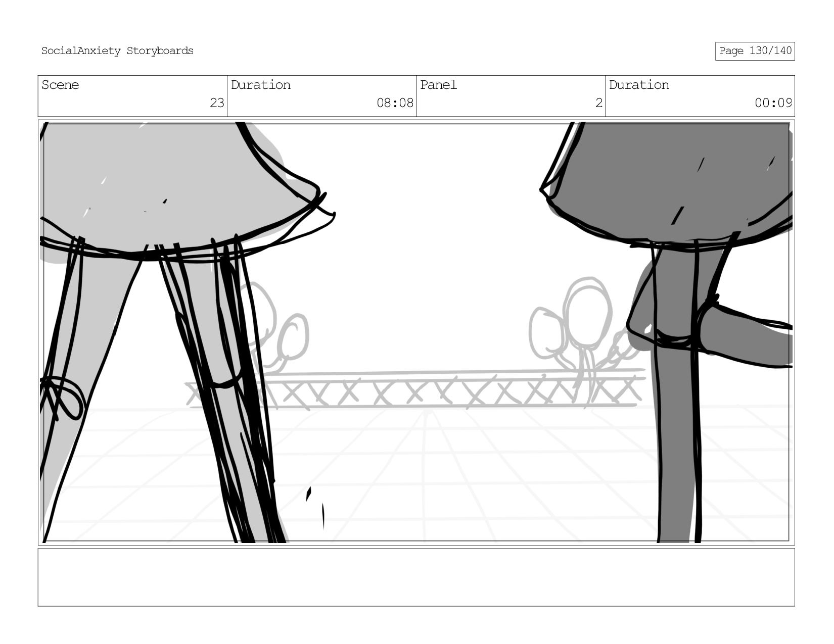Select the scene duration value 08:08
Viewport: 834px width, 644px height.
[x=395, y=103]
